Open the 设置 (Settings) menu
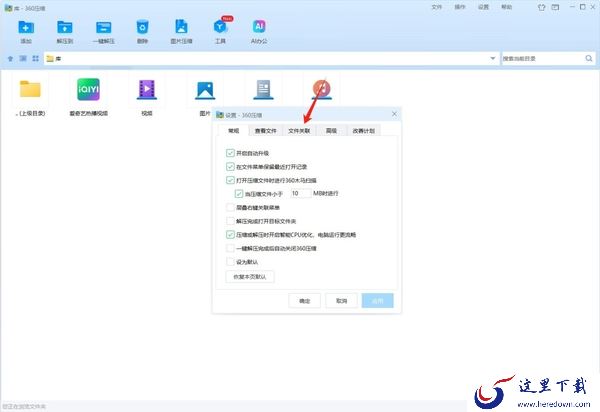 tap(483, 7)
